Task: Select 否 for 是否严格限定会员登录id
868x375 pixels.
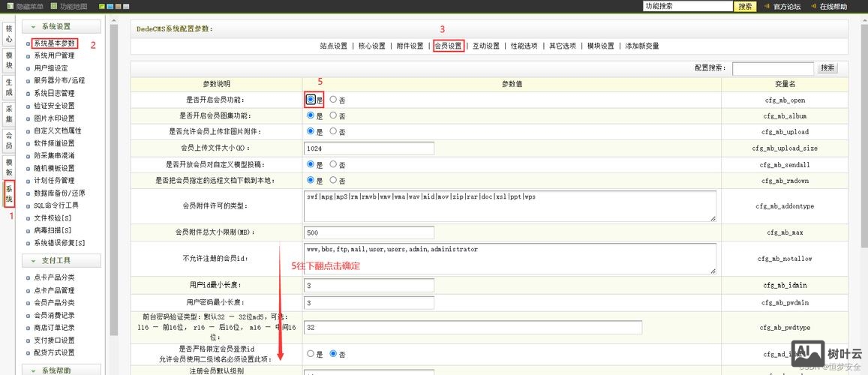Action: click(x=332, y=353)
